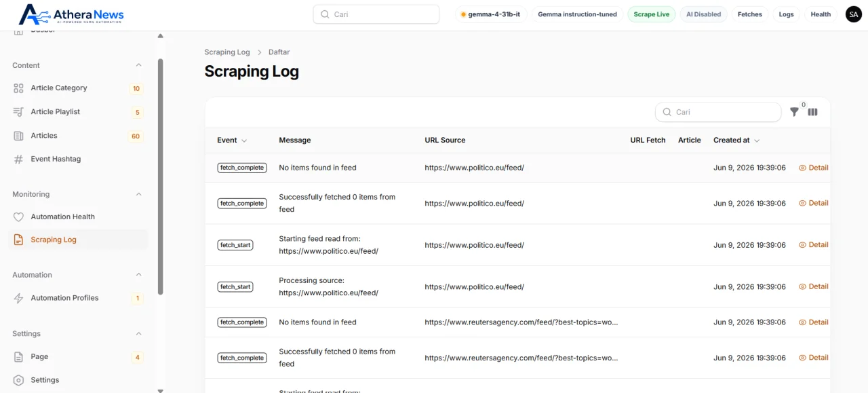Open the table filter funnel icon

pyautogui.click(x=794, y=112)
